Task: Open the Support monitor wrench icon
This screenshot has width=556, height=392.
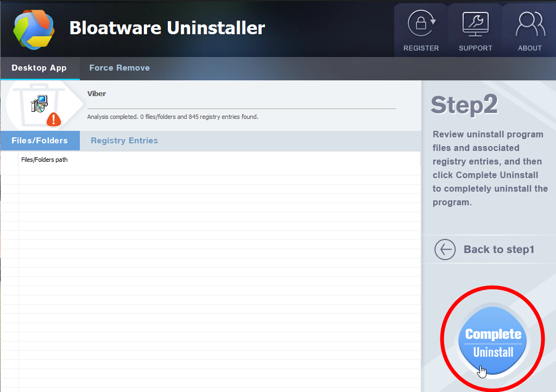Action: pos(476,24)
